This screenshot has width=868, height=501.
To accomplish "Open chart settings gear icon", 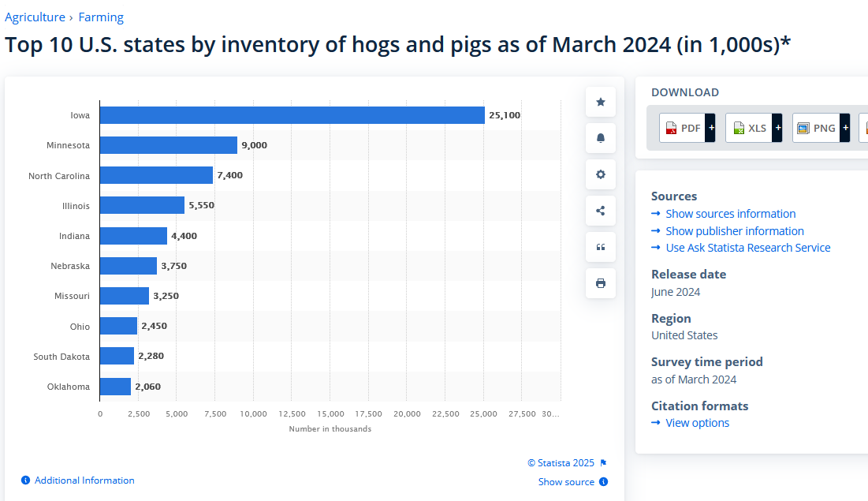I will click(601, 174).
